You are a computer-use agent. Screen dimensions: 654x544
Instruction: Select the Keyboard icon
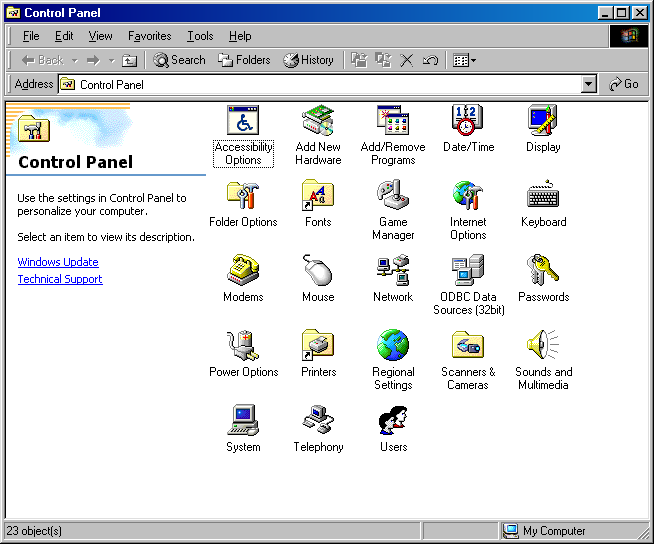pyautogui.click(x=543, y=195)
